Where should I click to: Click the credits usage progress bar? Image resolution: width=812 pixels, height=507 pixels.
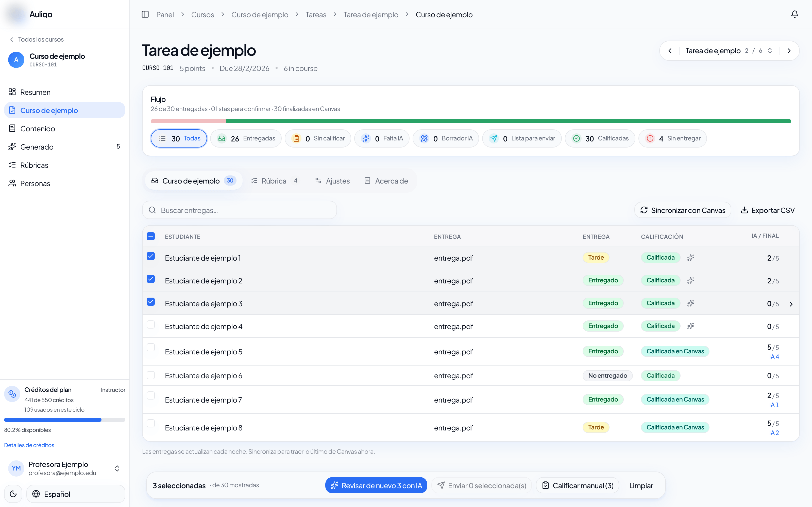(x=64, y=420)
